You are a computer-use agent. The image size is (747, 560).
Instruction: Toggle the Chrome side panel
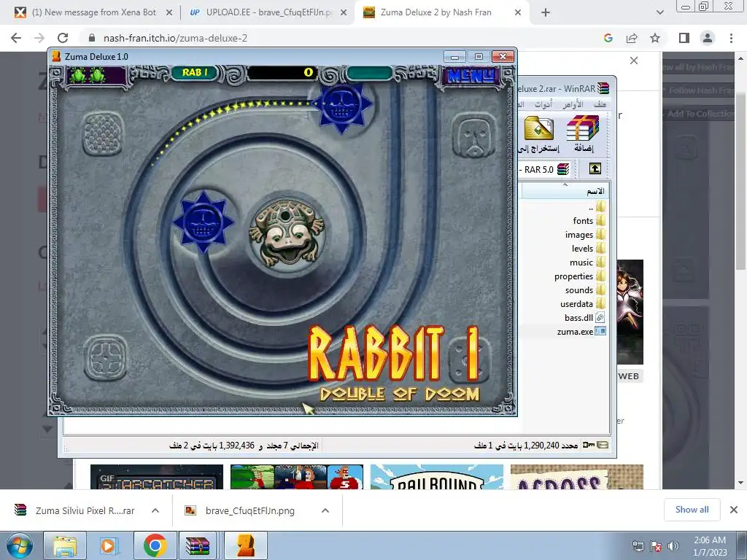pos(684,38)
